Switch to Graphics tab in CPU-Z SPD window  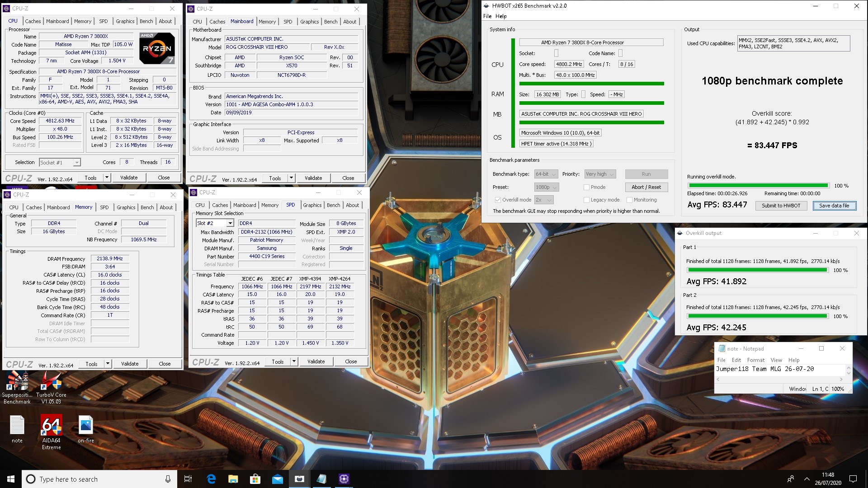[312, 205]
